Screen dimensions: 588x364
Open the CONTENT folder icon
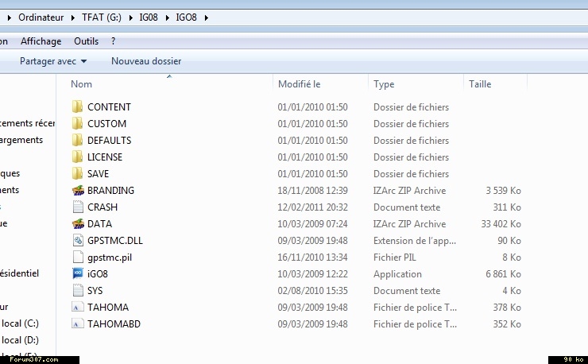[x=77, y=107]
